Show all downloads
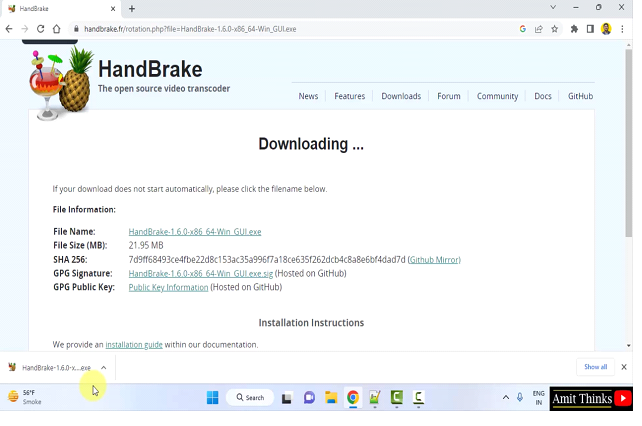 tap(595, 367)
